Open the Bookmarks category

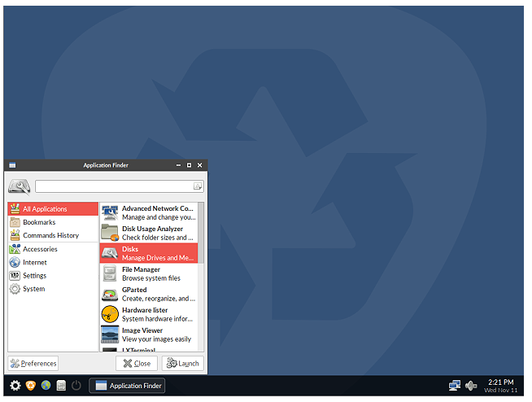pyautogui.click(x=53, y=222)
